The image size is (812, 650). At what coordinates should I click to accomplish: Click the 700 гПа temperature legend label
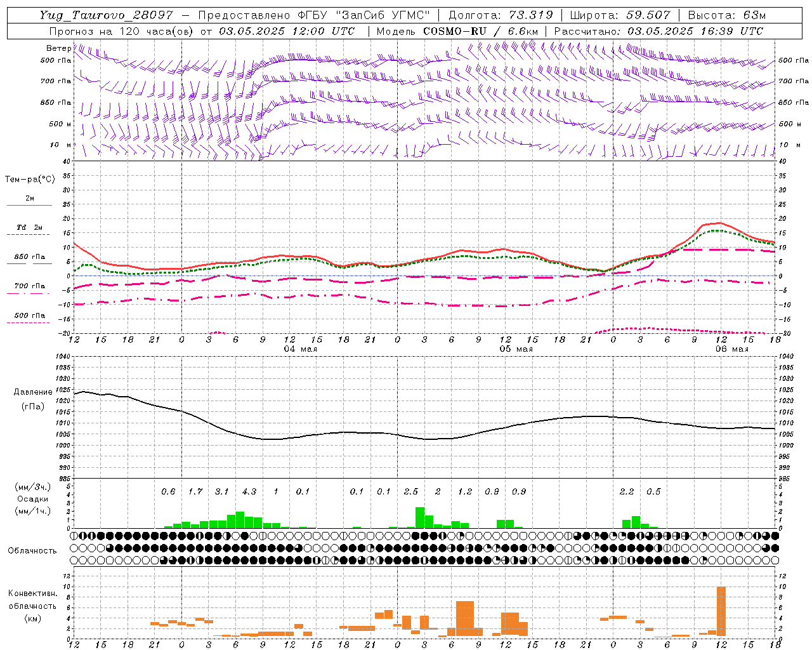tap(30, 286)
